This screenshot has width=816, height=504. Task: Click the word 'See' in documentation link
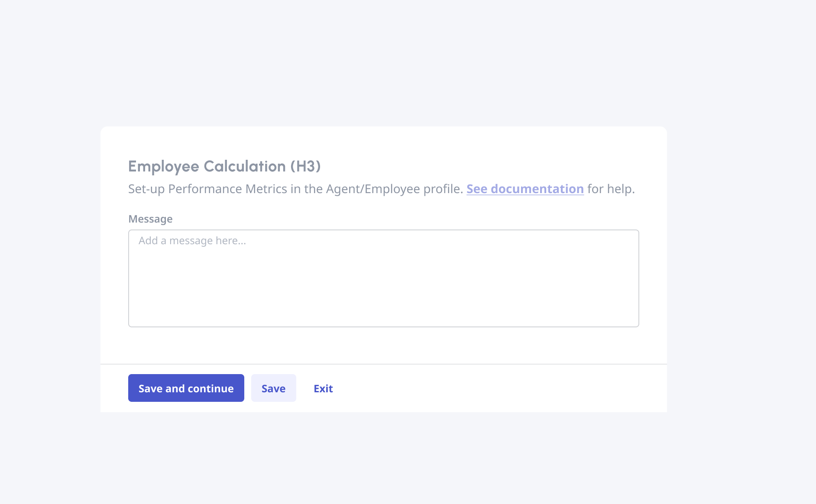click(x=477, y=189)
